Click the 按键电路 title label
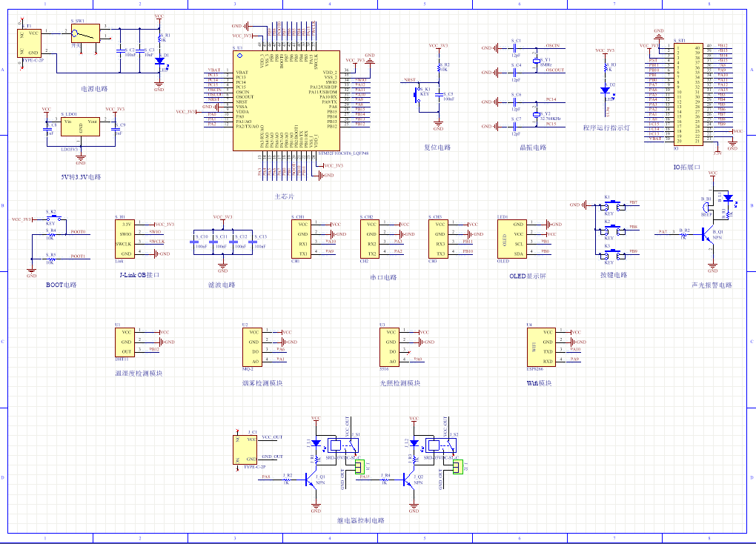Image resolution: width=756 pixels, height=544 pixels. tap(614, 275)
